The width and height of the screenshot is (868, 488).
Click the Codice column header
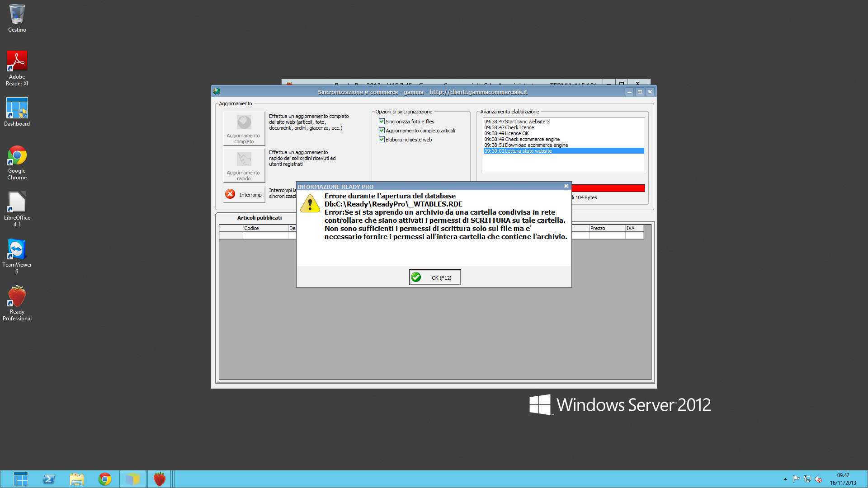265,228
